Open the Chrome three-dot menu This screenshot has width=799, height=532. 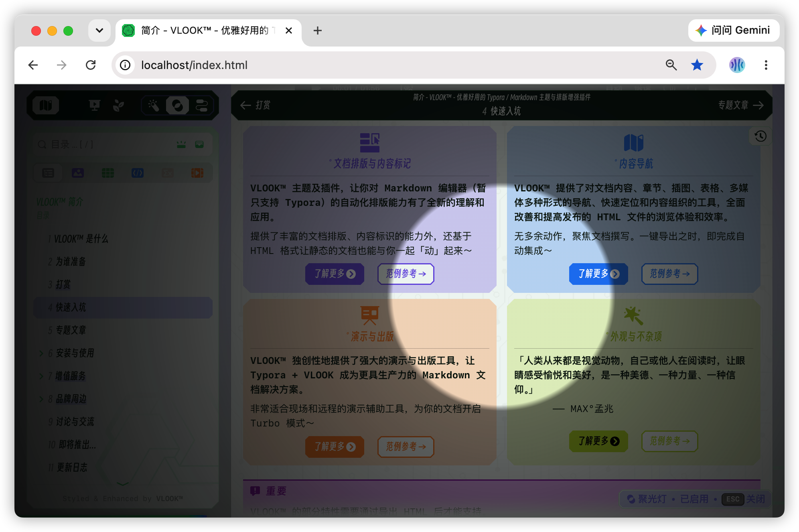pos(766,65)
